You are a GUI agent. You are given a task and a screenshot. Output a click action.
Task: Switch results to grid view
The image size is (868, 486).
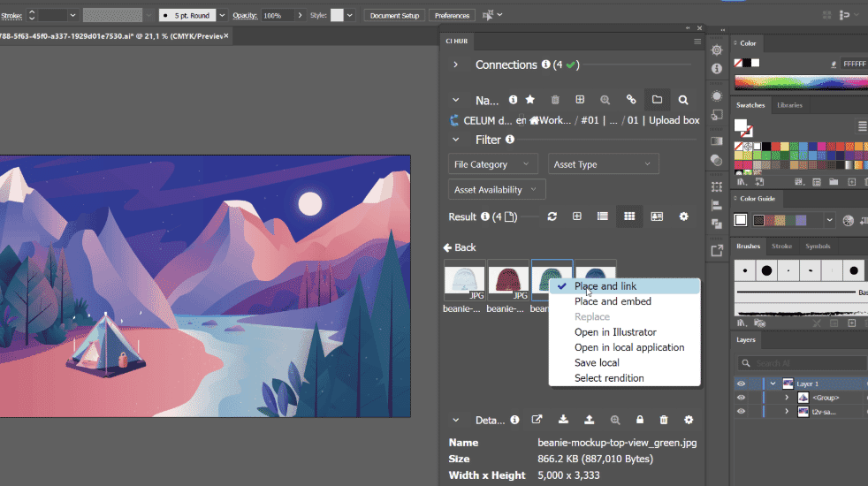pyautogui.click(x=629, y=216)
